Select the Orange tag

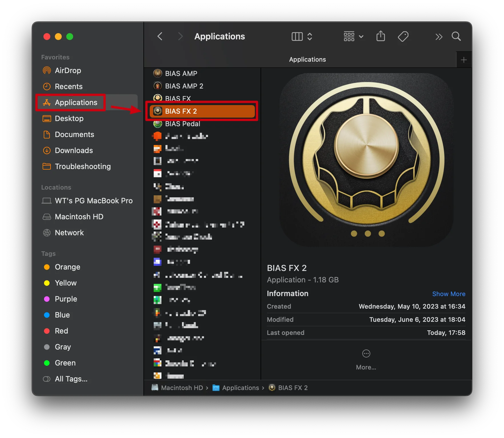pyautogui.click(x=67, y=267)
